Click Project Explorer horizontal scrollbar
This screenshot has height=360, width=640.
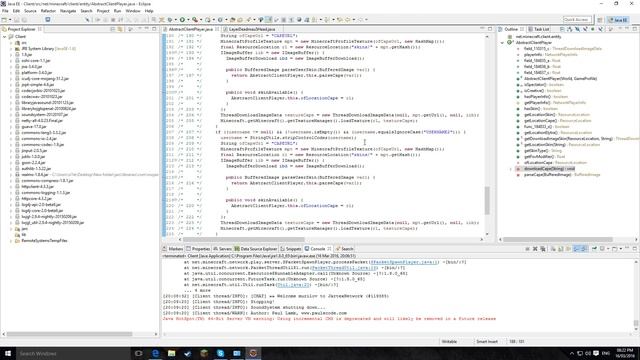(x=69, y=334)
